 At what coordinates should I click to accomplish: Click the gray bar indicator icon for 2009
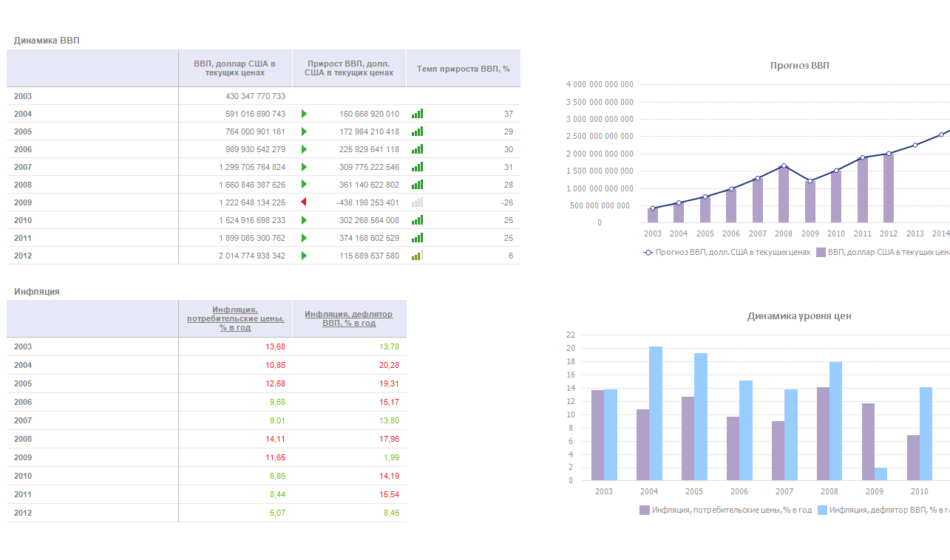coord(418,202)
